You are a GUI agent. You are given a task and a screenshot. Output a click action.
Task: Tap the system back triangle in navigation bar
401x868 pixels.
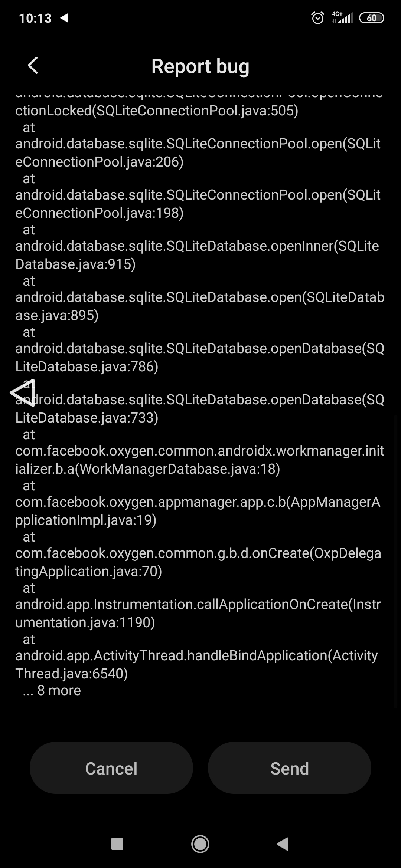pos(283,844)
